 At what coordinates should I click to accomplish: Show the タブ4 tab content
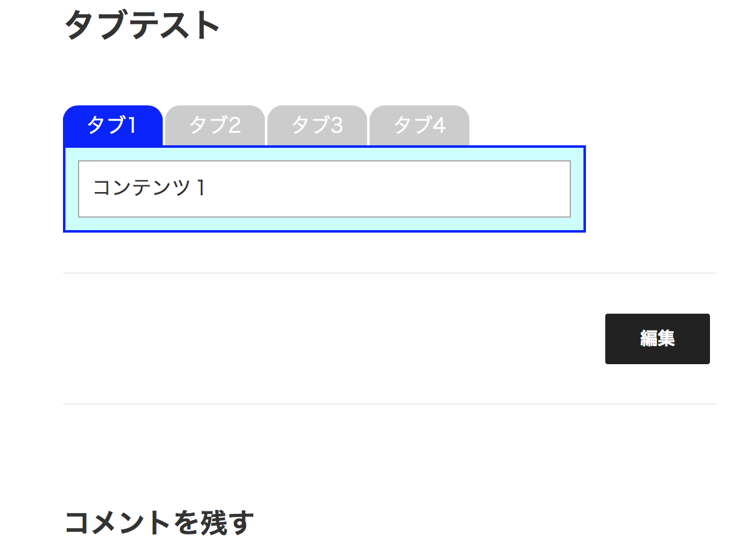coord(420,125)
